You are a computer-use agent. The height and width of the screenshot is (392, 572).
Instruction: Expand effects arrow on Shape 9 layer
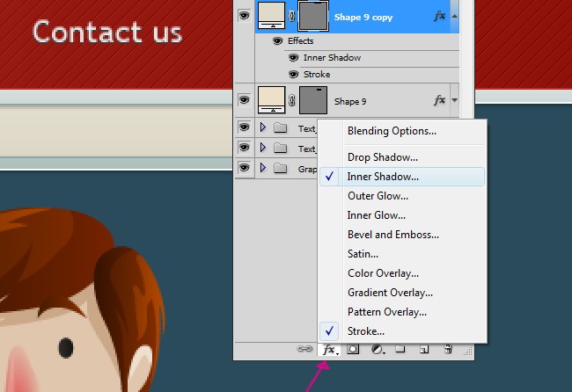[455, 101]
